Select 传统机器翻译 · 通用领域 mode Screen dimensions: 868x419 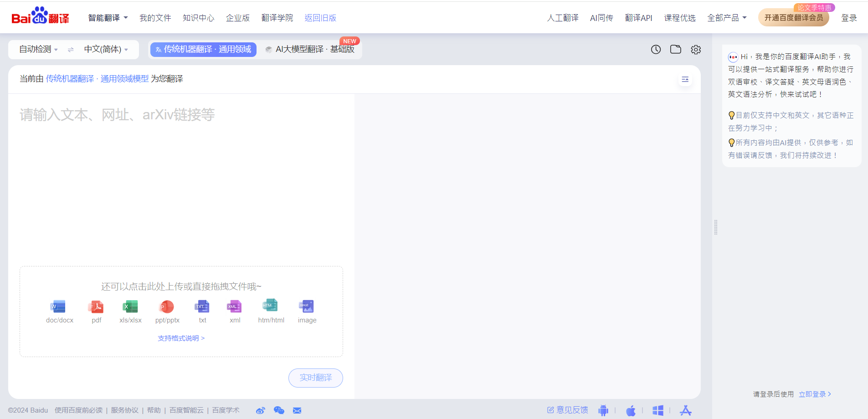203,49
